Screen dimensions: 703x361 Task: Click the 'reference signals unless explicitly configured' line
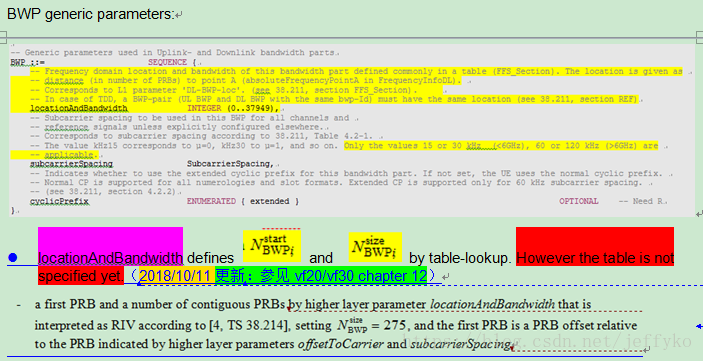[x=178, y=127]
